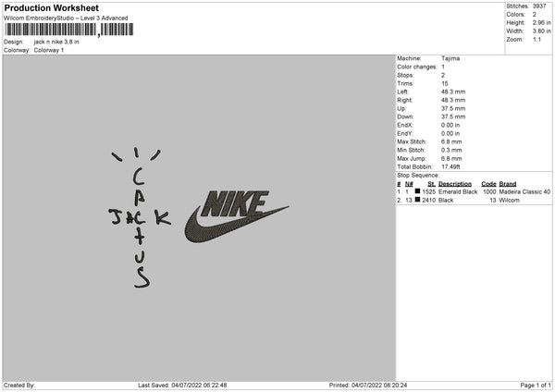Click the Height value '2.96 in'
This screenshot has width=555, height=392.
[x=541, y=22]
